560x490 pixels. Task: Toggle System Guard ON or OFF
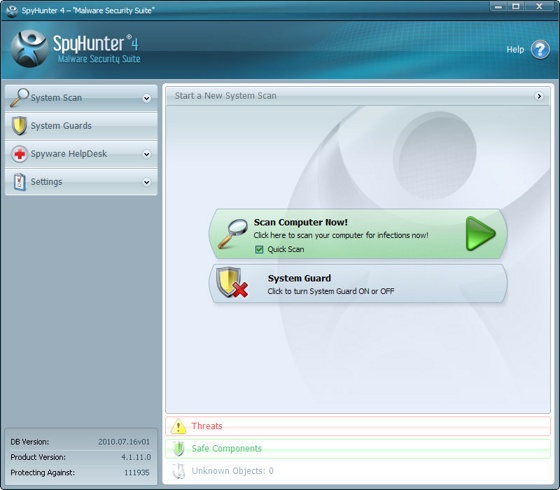click(358, 284)
